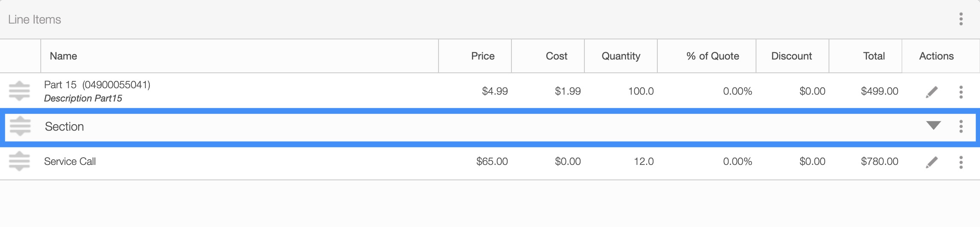
Task: Open more options for Part 15 row
Action: point(961,92)
